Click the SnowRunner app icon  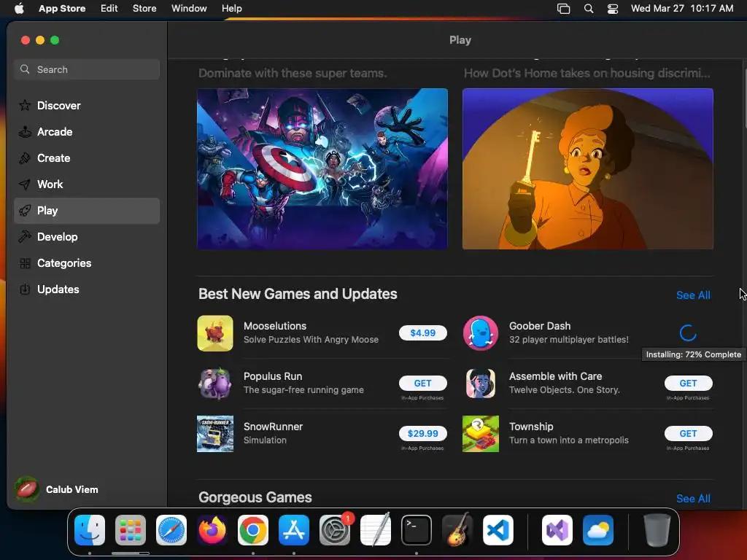point(215,434)
